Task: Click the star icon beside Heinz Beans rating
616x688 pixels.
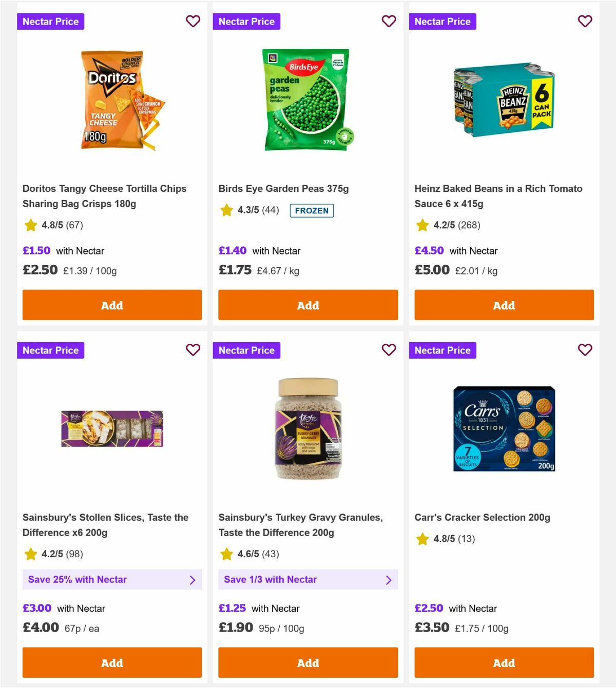Action: click(x=422, y=225)
